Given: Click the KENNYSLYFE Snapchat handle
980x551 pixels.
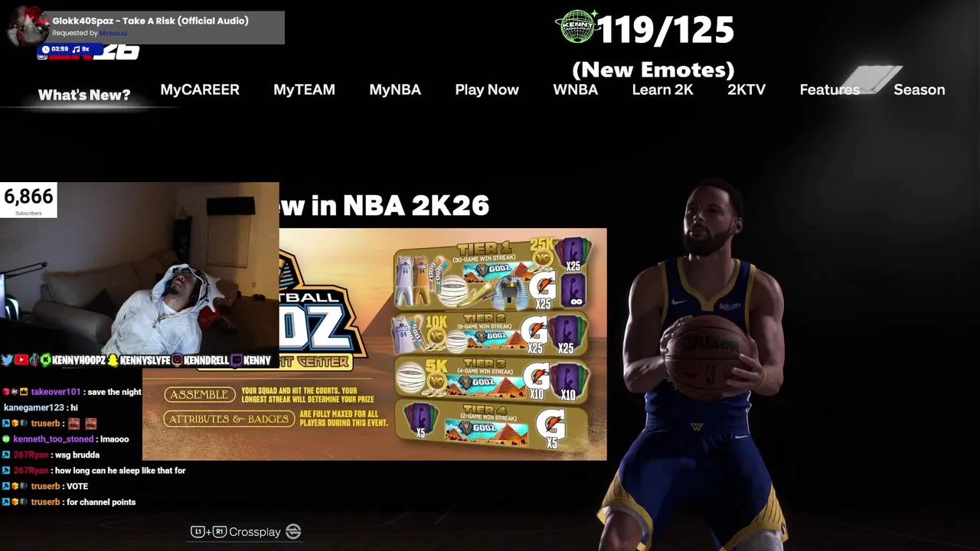Looking at the screenshot, I should (145, 360).
